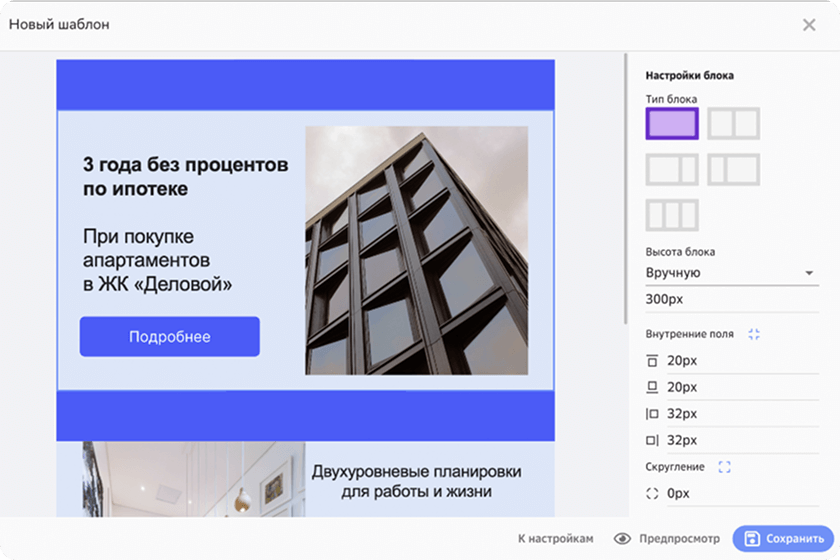Click the top blue spacer block

coord(305,85)
